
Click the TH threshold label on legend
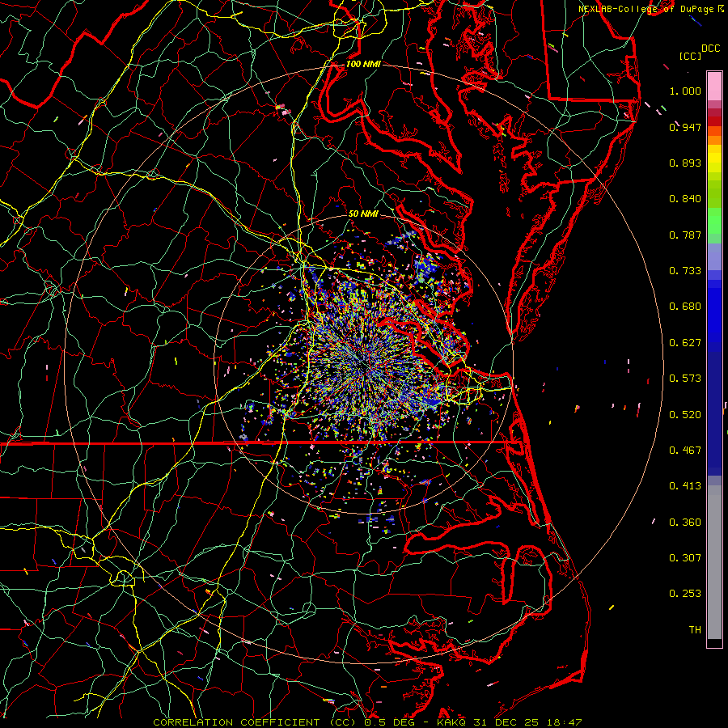(695, 630)
